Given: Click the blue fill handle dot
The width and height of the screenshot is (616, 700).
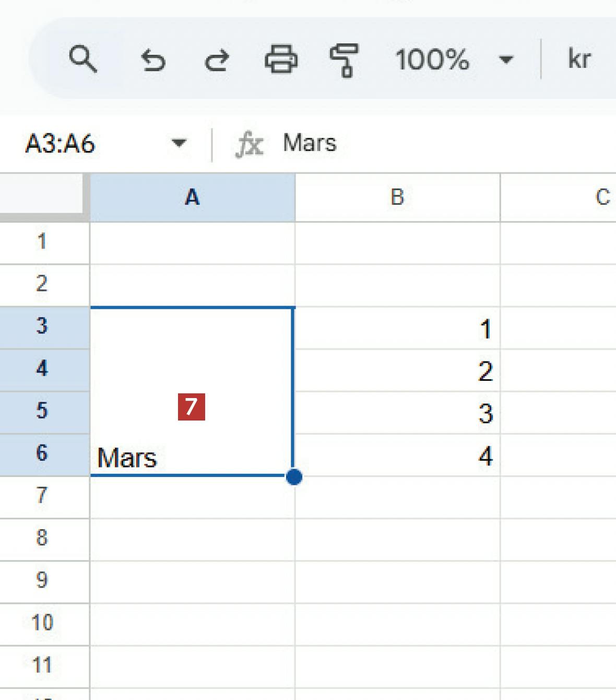Looking at the screenshot, I should (294, 476).
